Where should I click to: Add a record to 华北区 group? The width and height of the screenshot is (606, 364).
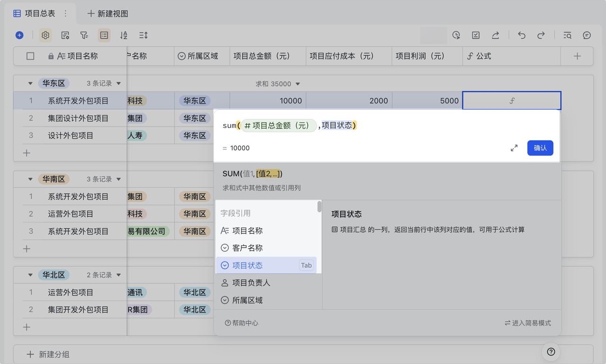pyautogui.click(x=27, y=327)
